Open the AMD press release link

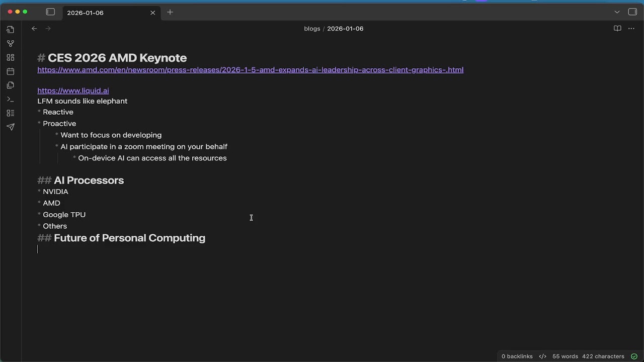point(250,70)
